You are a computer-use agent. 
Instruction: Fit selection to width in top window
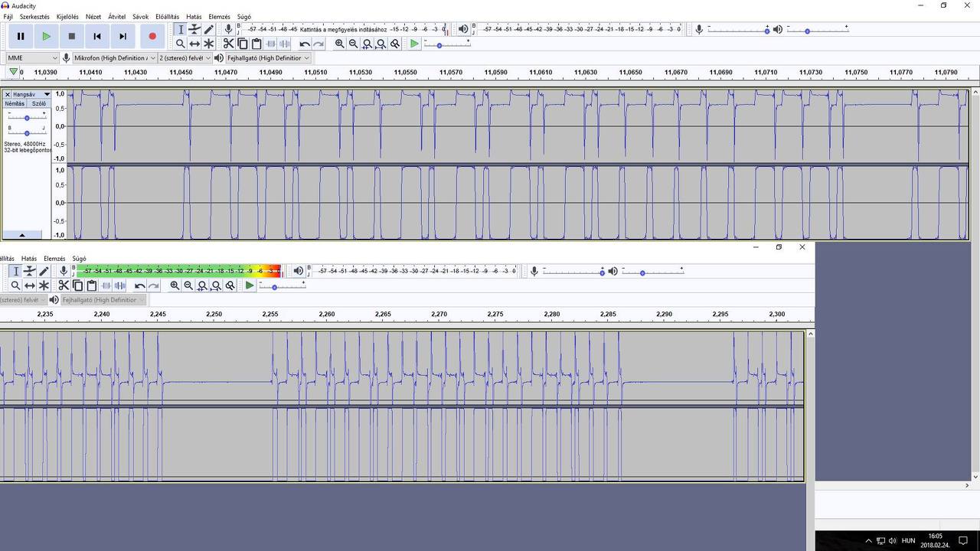[367, 44]
